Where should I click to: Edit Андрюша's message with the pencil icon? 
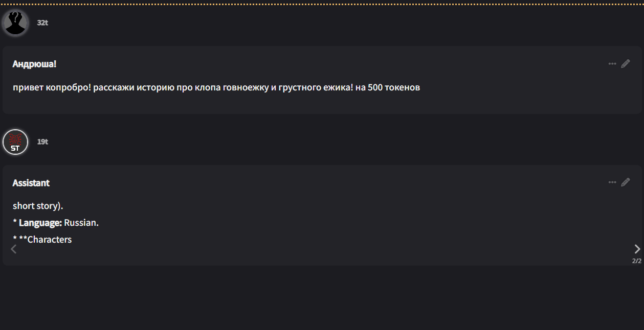click(x=625, y=64)
